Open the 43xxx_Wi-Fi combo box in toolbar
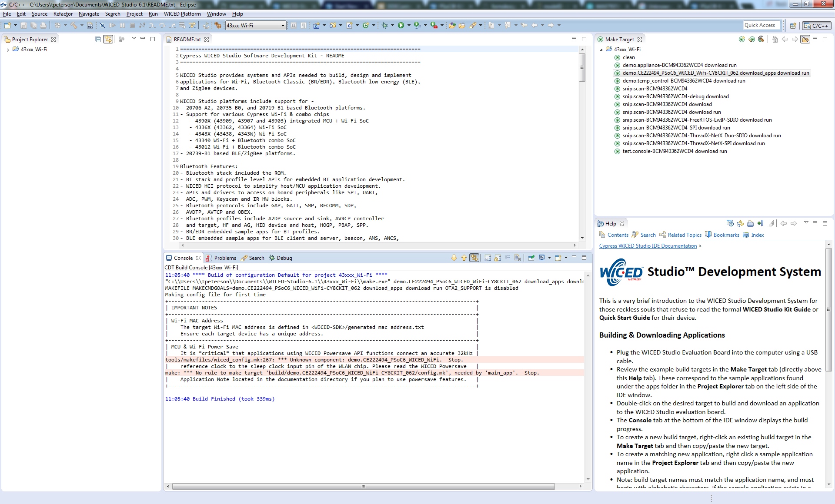 click(256, 26)
